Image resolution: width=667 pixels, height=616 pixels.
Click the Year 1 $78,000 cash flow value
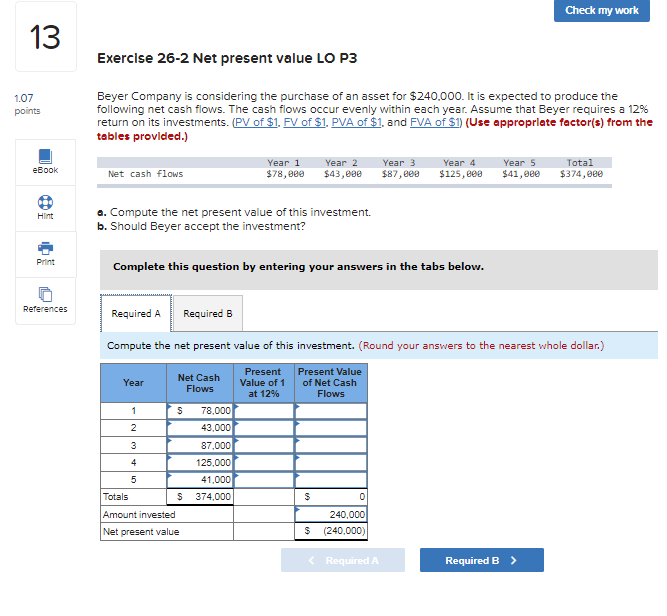(285, 174)
